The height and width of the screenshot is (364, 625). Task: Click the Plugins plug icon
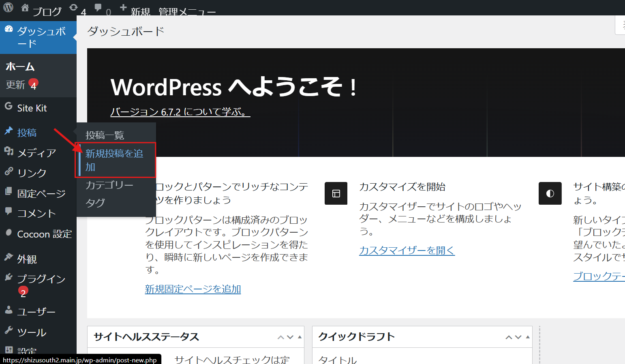tap(9, 277)
